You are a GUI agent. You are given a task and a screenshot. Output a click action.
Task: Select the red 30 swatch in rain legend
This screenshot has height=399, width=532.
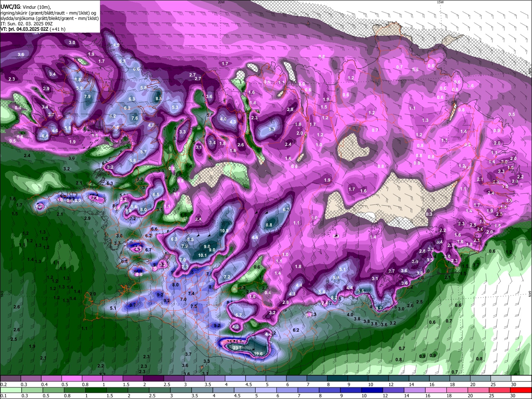click(521, 390)
